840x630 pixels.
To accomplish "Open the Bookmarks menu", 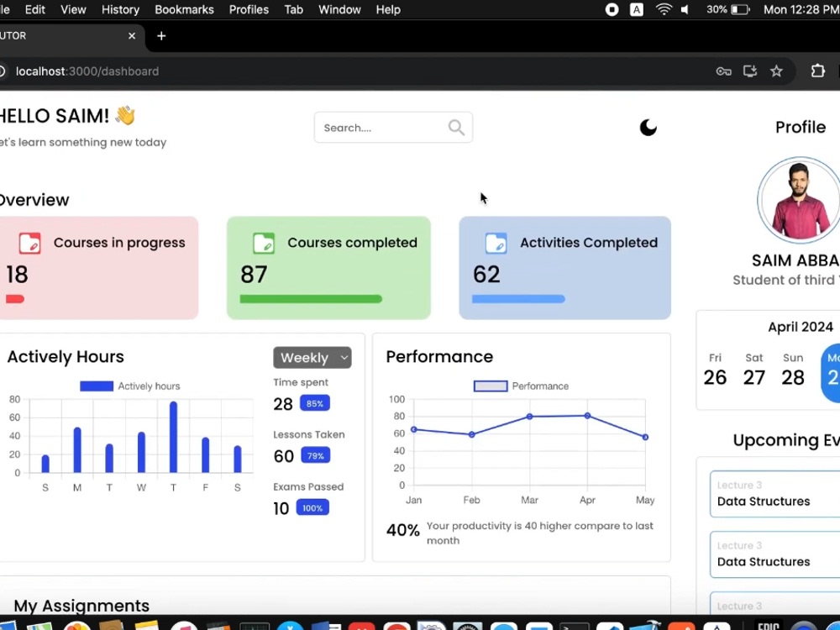I will (184, 9).
